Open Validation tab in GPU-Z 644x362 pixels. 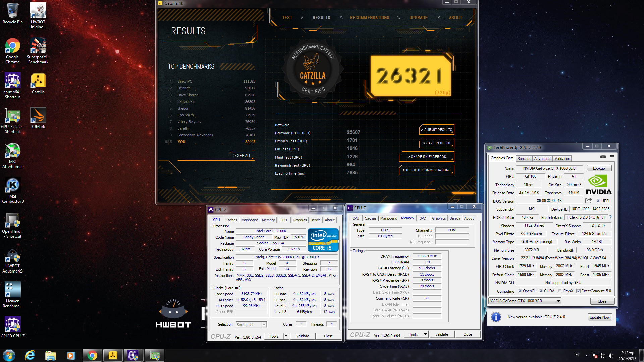(562, 159)
